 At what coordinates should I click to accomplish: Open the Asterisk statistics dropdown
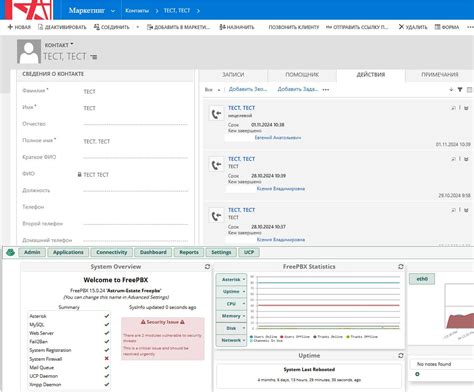pos(231,279)
